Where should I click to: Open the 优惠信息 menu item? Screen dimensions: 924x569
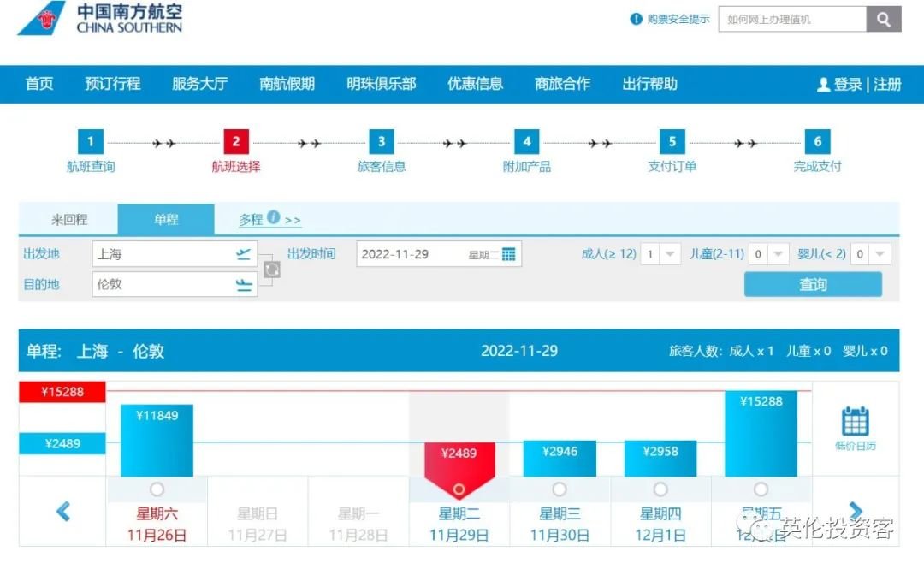[475, 84]
